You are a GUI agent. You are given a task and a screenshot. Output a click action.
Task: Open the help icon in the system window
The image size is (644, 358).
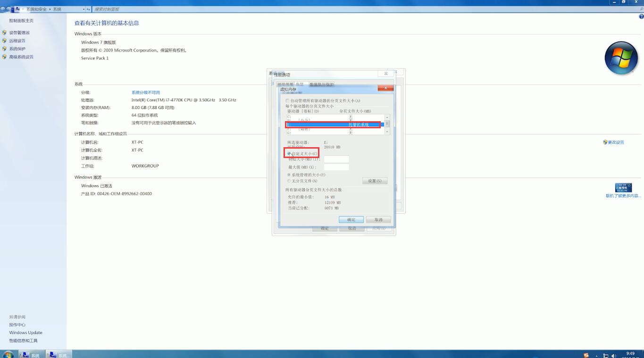coord(641,17)
